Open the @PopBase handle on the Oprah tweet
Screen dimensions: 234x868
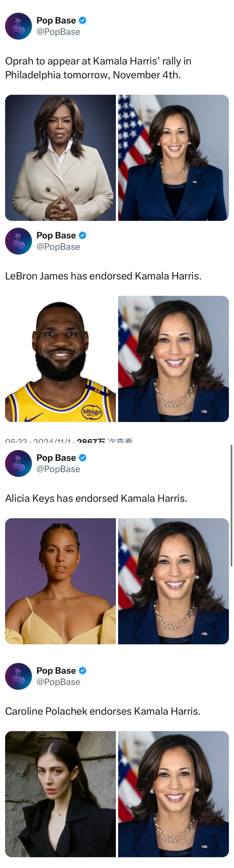point(58,32)
